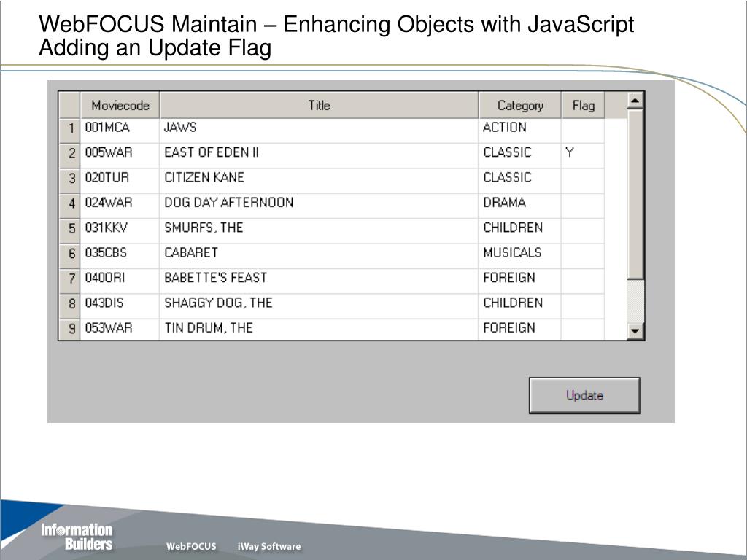Select row header number 1

[x=69, y=131]
